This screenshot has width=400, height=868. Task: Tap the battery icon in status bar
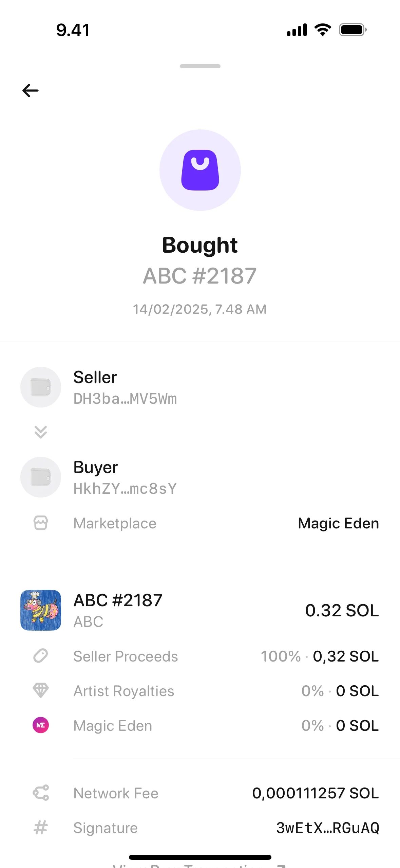coord(353,30)
